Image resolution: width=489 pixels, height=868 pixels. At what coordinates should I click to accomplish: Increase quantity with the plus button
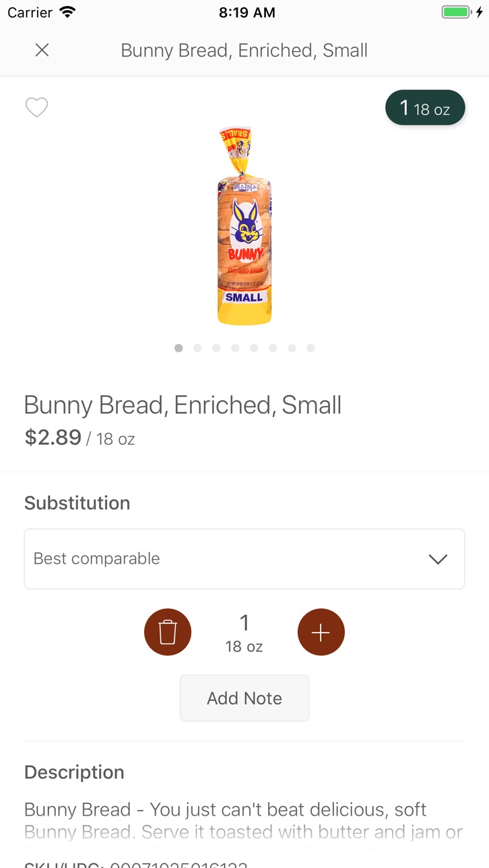321,632
